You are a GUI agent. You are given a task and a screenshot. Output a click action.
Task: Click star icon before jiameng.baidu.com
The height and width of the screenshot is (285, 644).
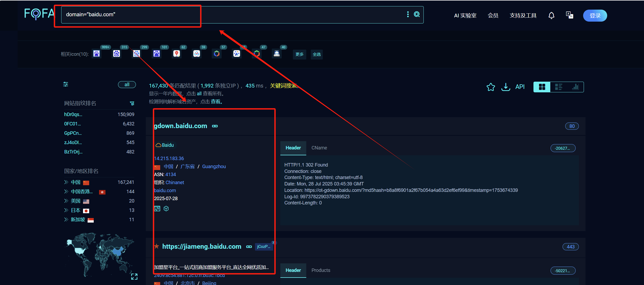point(157,246)
